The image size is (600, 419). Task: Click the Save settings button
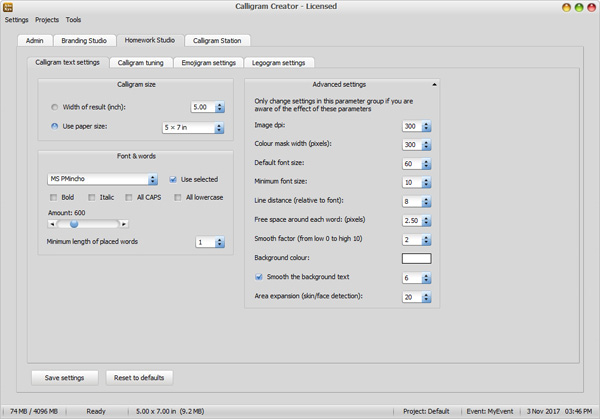(x=65, y=377)
